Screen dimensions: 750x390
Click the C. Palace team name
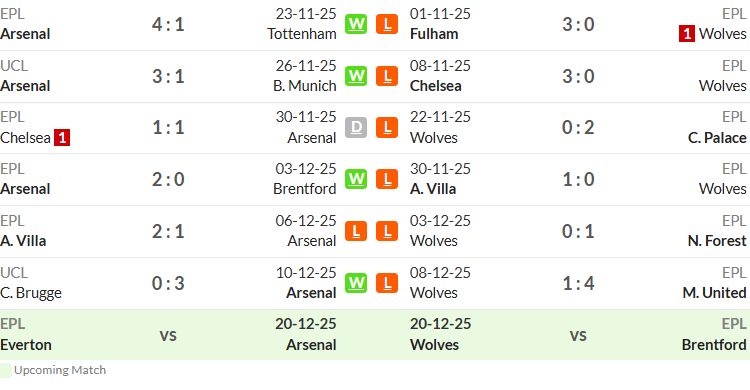(717, 138)
